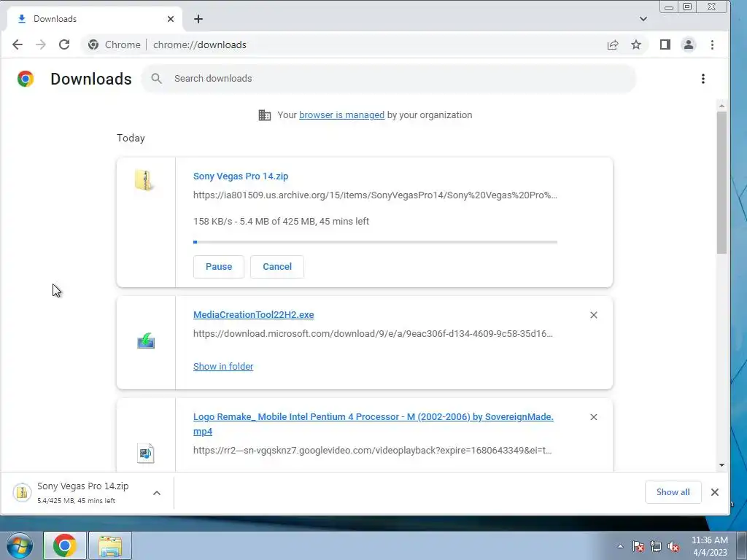Cancel the Sony Vegas Pro 14.zip download
This screenshot has width=747, height=560.
click(x=277, y=267)
